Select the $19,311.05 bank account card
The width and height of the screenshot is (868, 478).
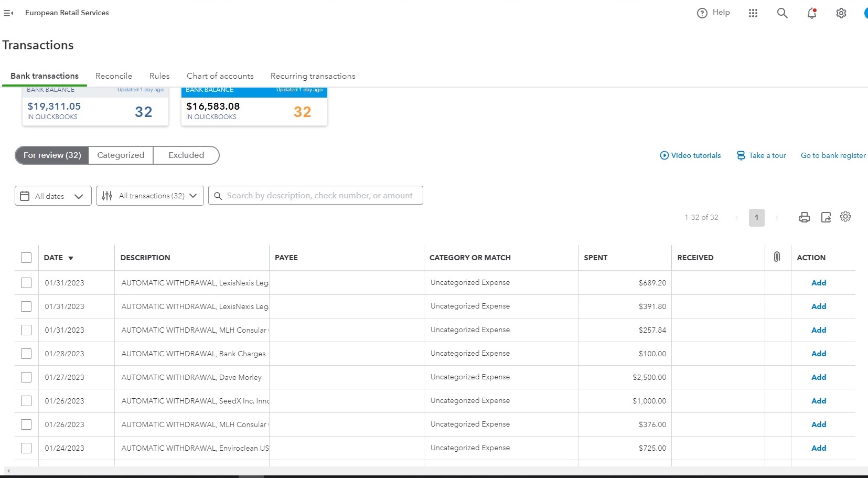95,107
